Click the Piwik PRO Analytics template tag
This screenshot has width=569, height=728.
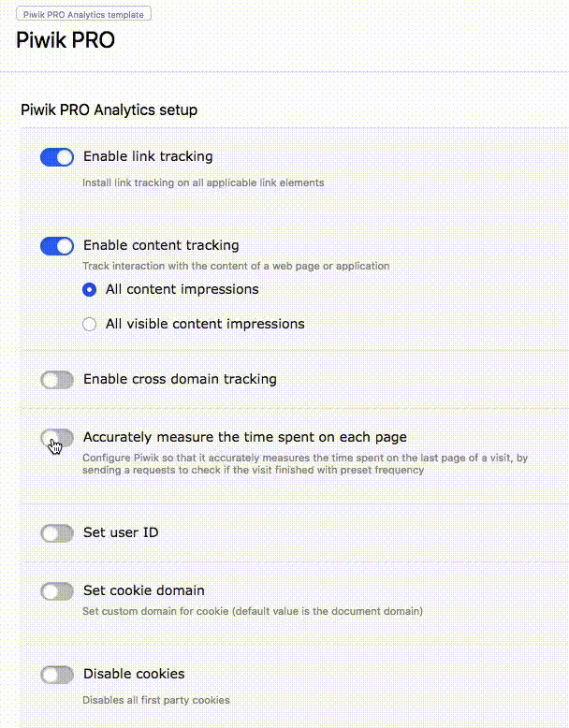tap(83, 14)
